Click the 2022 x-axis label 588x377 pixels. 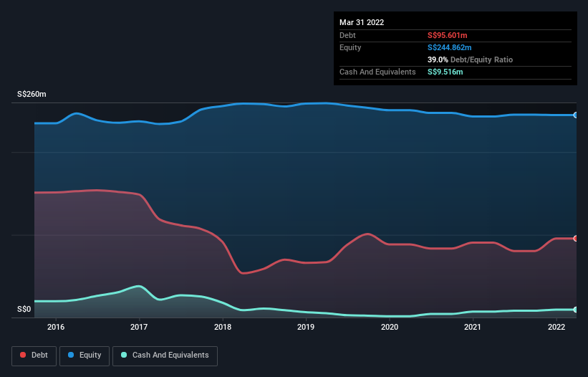point(556,327)
